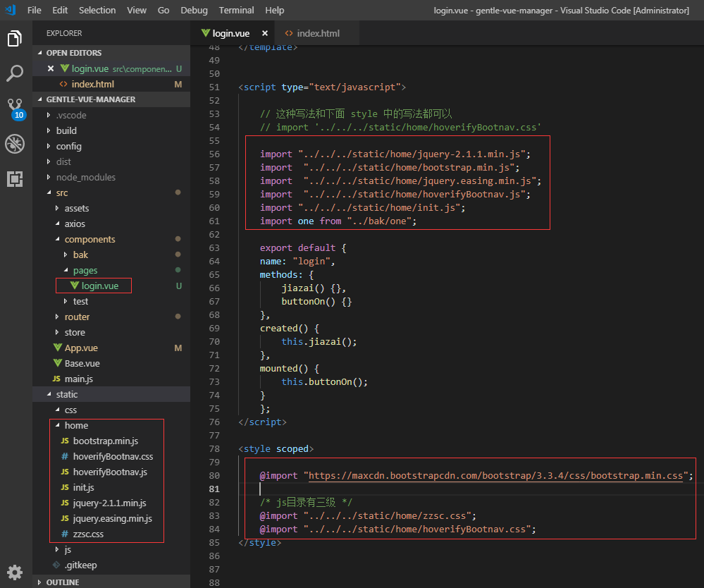This screenshot has height=588, width=704.
Task: Expand the assets folder
Action: tap(111, 208)
